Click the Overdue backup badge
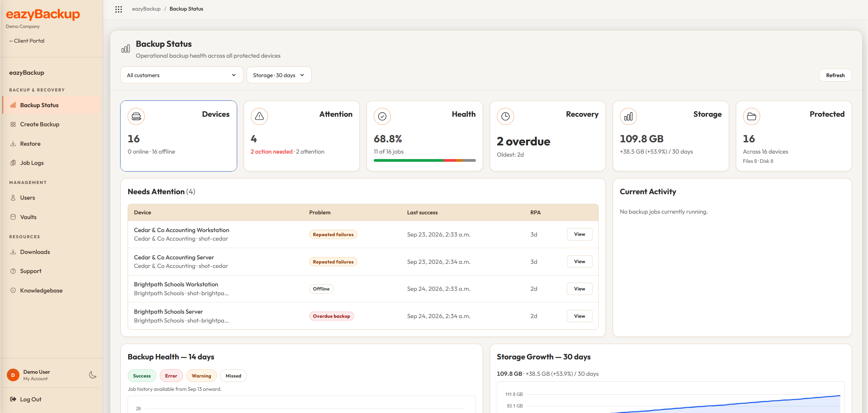The width and height of the screenshot is (868, 413). pyautogui.click(x=331, y=316)
